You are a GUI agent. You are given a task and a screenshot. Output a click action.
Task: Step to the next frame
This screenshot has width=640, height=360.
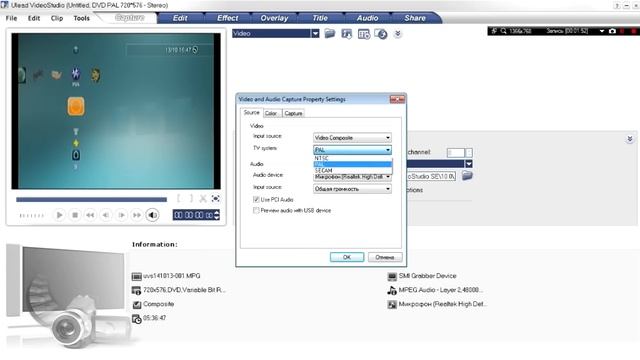point(121,215)
